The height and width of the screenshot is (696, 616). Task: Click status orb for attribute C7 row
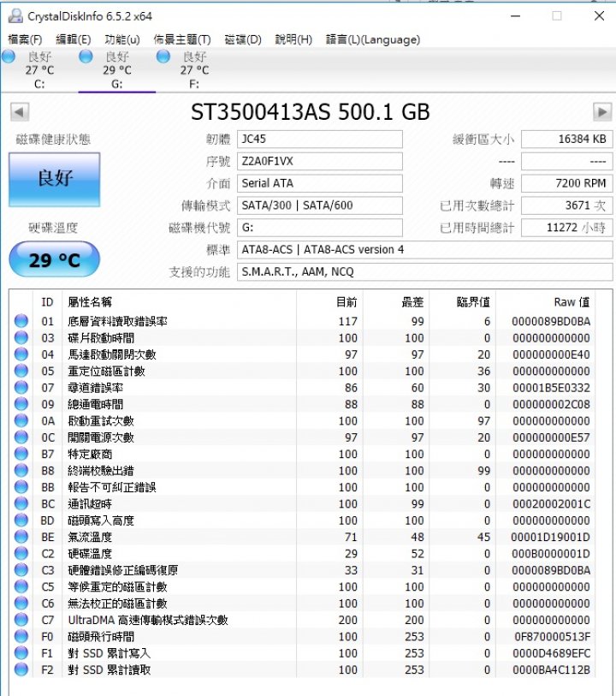point(21,620)
